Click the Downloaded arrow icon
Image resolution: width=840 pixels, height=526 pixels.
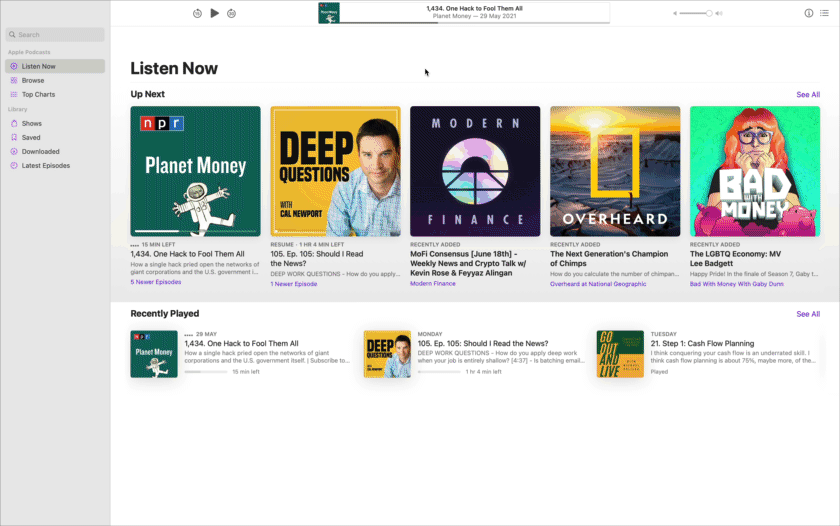14,152
